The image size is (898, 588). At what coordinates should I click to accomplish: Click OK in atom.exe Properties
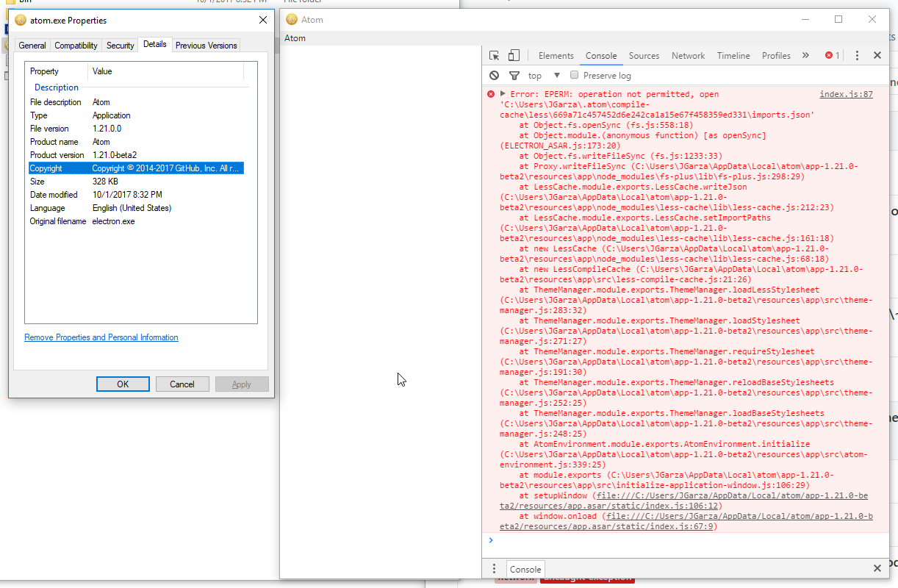click(123, 384)
